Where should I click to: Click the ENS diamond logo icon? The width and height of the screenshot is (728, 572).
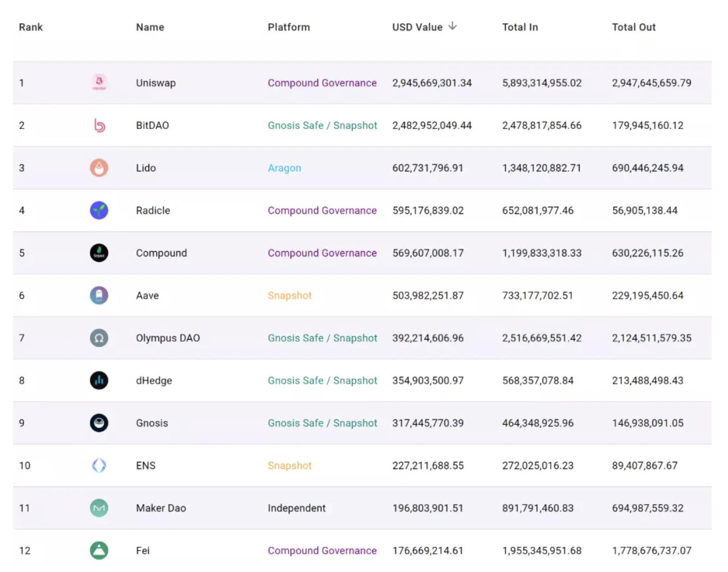point(99,465)
